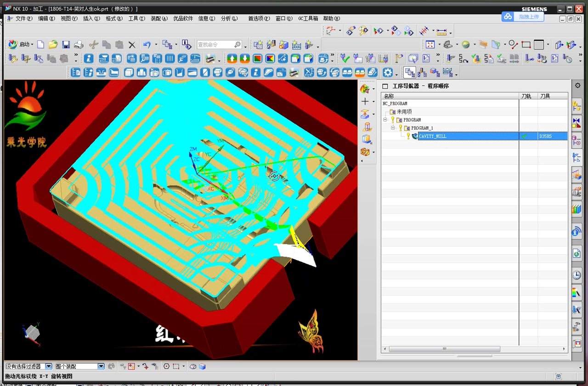Click the blue information i icon
The image size is (588, 386).
point(89,58)
